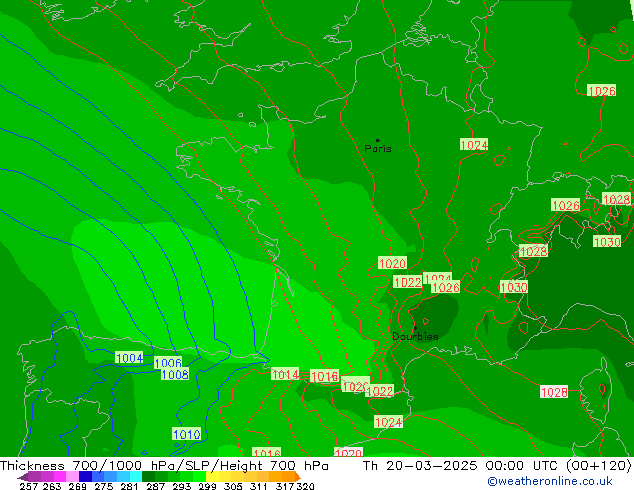The width and height of the screenshot is (634, 490).
Task: Pick the bright magenta legend swatch
Action: point(60,476)
